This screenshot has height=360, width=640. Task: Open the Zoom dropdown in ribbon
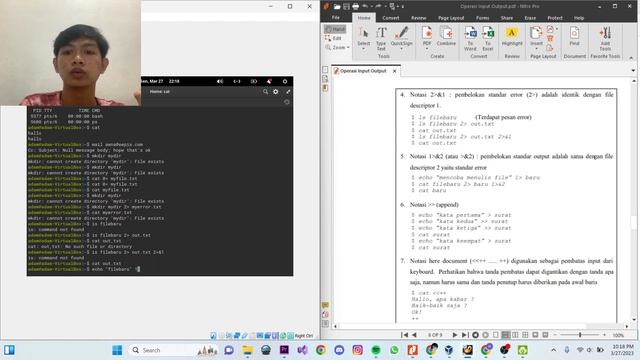pyautogui.click(x=338, y=47)
